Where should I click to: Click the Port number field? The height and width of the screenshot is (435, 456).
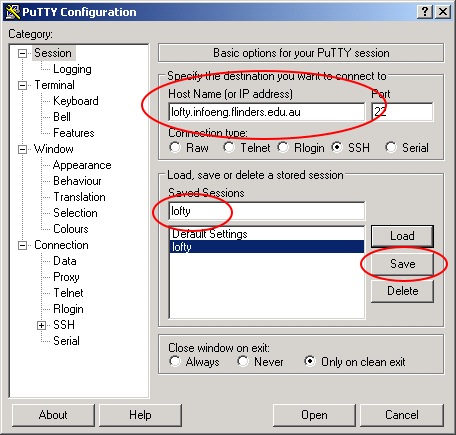402,112
